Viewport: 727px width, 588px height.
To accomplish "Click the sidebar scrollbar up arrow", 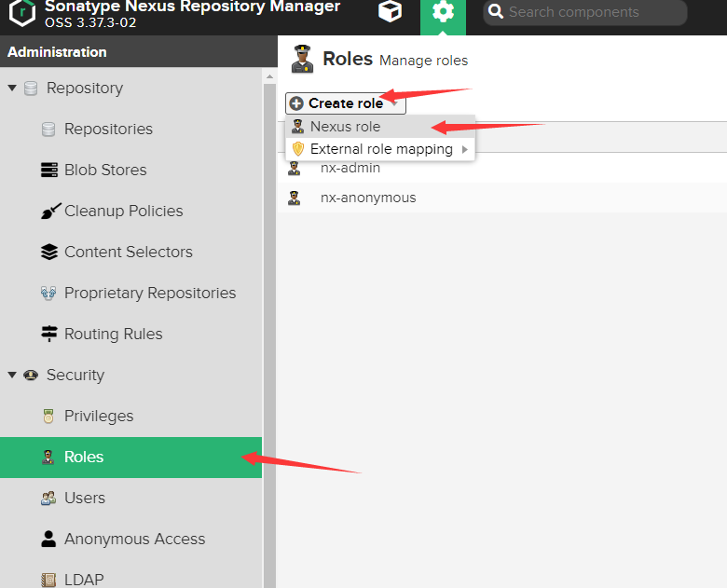I will click(x=270, y=76).
